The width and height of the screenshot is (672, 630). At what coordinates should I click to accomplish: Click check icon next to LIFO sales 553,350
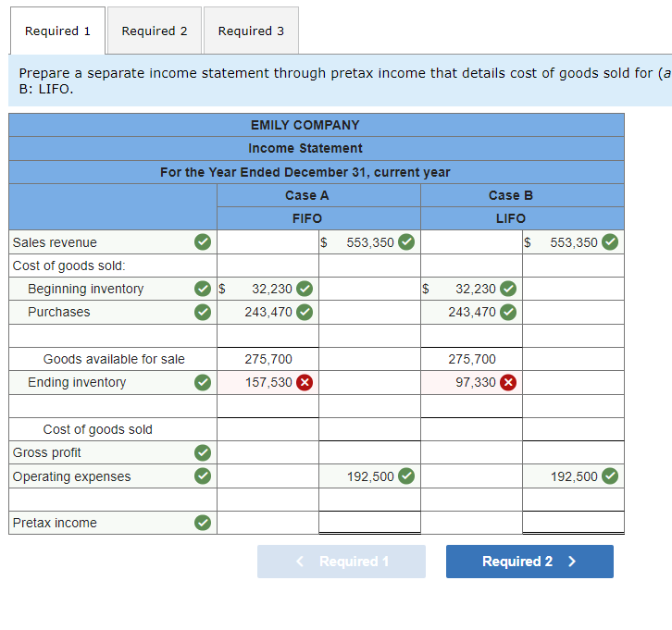(610, 242)
